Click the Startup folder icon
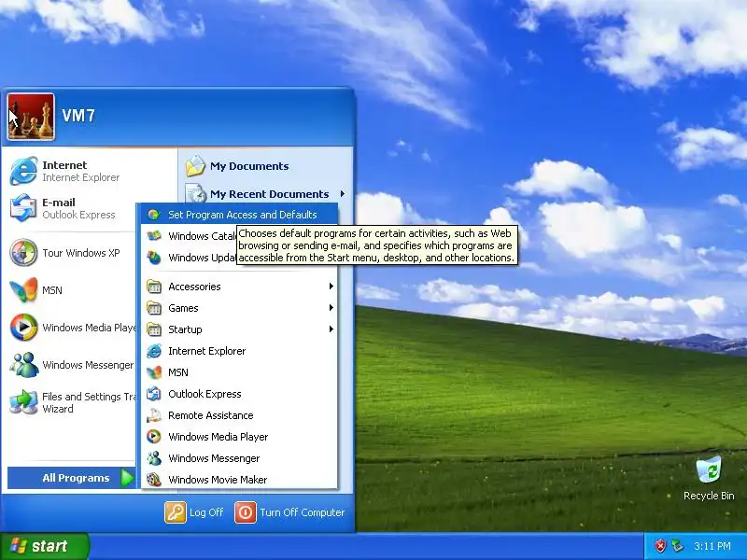Viewport: 747px width, 560px height. click(x=153, y=329)
